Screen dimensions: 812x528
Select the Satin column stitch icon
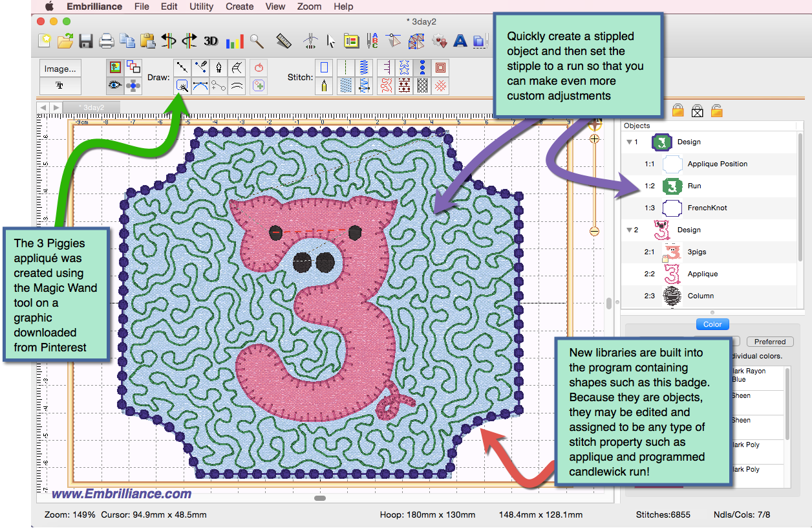coord(363,67)
